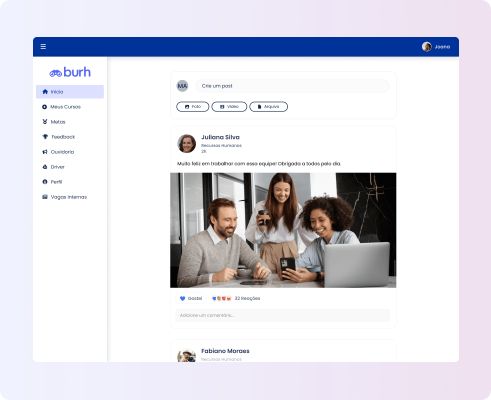
Task: Toggle the Gostei like button
Action: pos(191,298)
